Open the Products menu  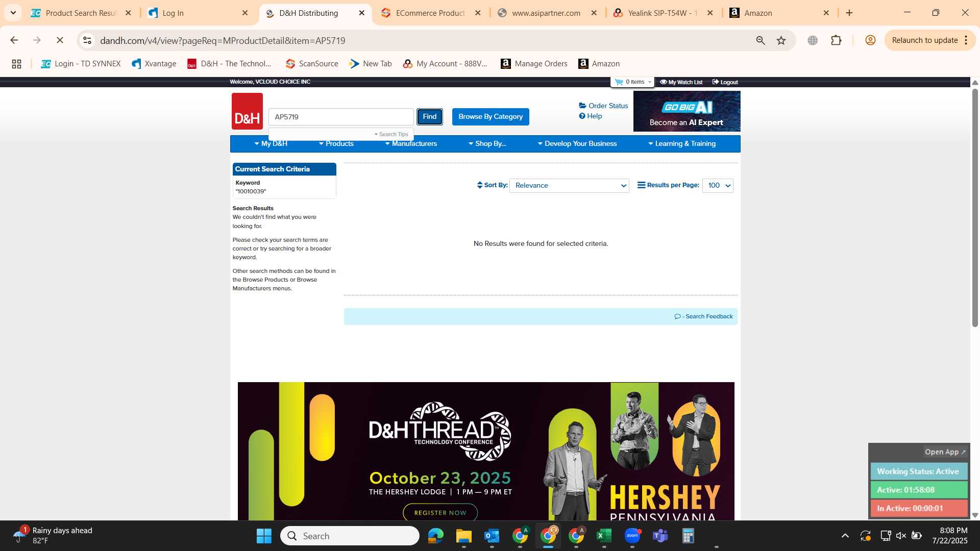pos(336,144)
